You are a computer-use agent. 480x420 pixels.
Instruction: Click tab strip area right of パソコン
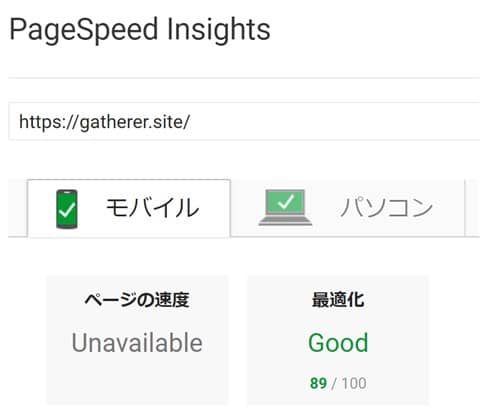[473, 208]
